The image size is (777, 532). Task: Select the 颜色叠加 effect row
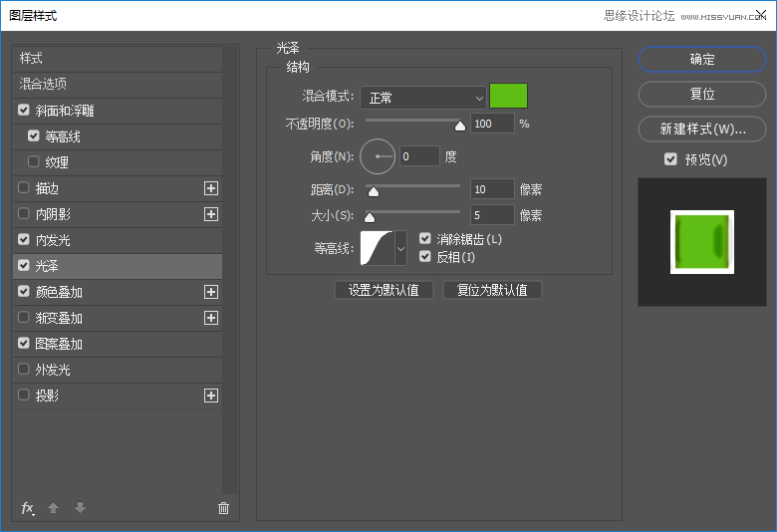coord(118,292)
